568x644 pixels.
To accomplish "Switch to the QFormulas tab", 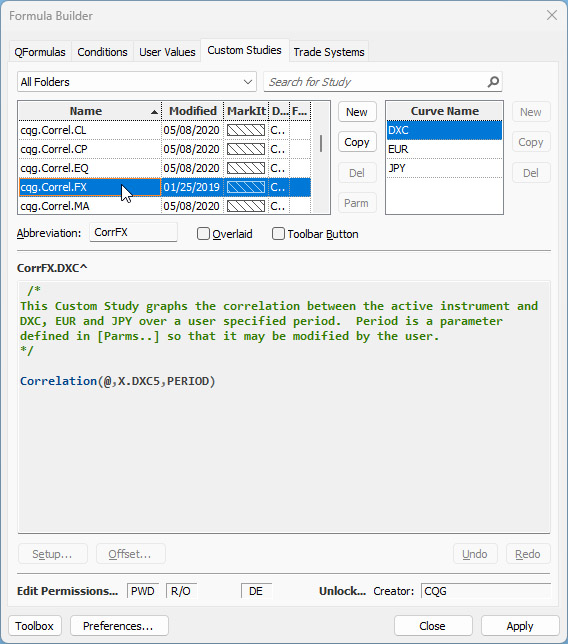I will tap(40, 52).
